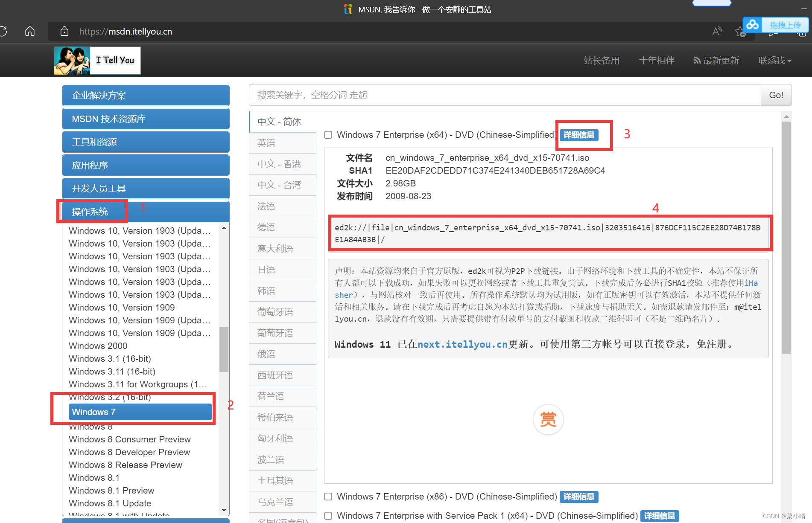
Task: Open the next.itellyou.cn link
Action: 462,344
